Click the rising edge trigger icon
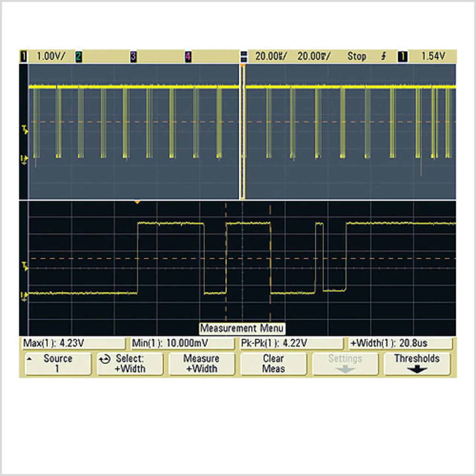The image size is (476, 476). coord(384,56)
